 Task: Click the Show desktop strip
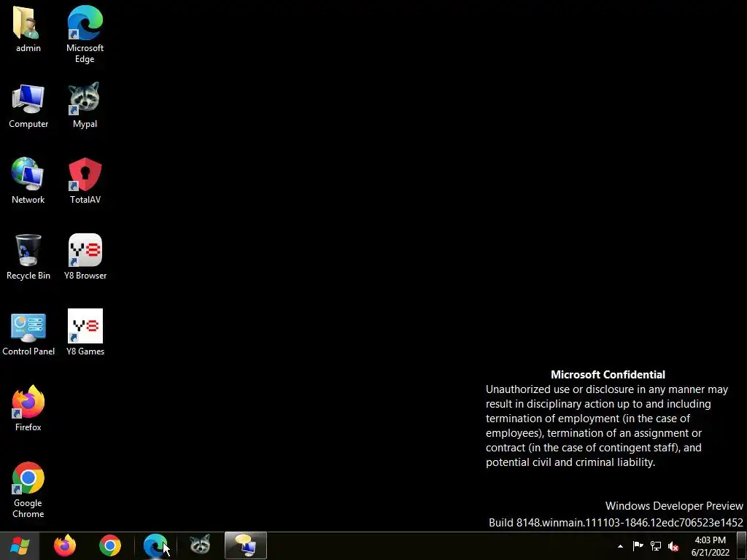coord(742,545)
